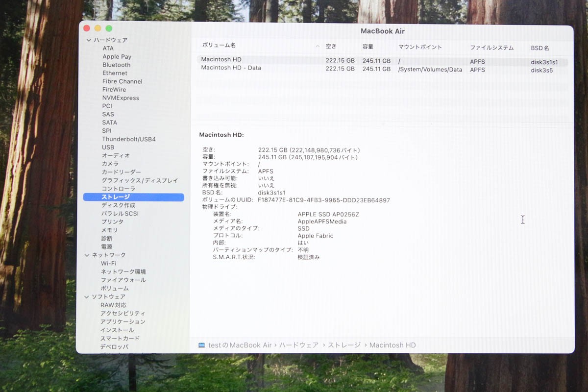
Task: Sort by ボリューム名 column header
Action: tap(219, 45)
